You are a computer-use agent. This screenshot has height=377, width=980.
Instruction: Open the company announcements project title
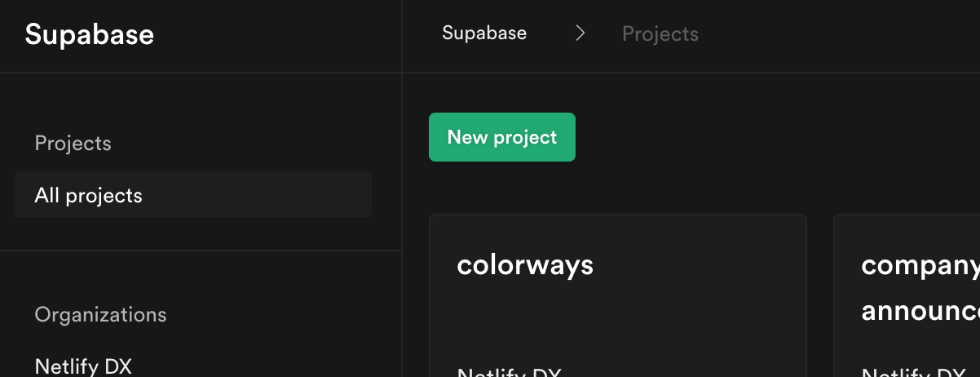point(920,265)
